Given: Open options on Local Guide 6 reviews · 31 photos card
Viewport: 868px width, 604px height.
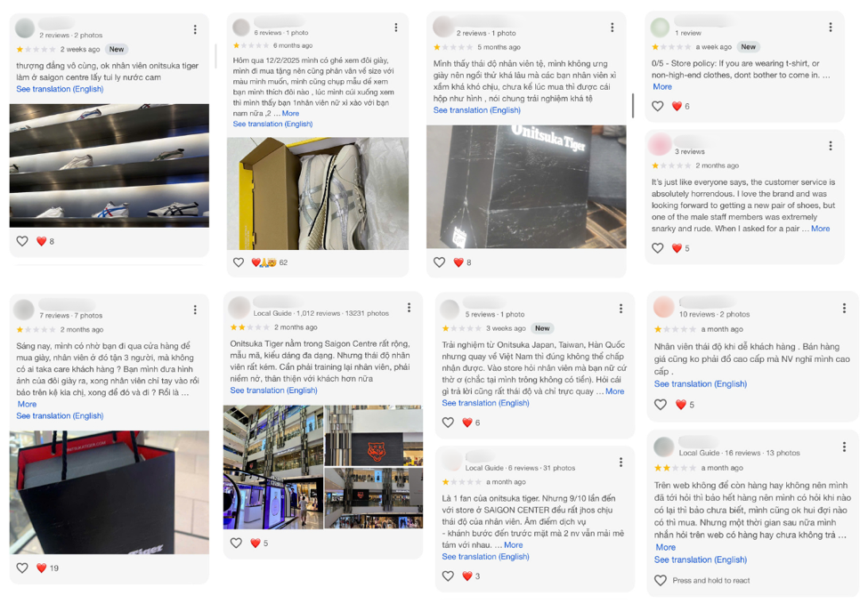Looking at the screenshot, I should pyautogui.click(x=621, y=462).
